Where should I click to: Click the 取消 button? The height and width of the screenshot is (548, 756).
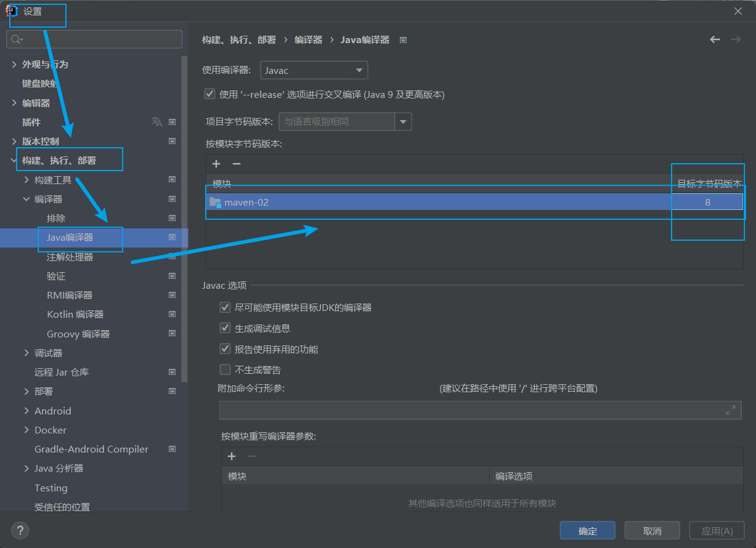652,531
